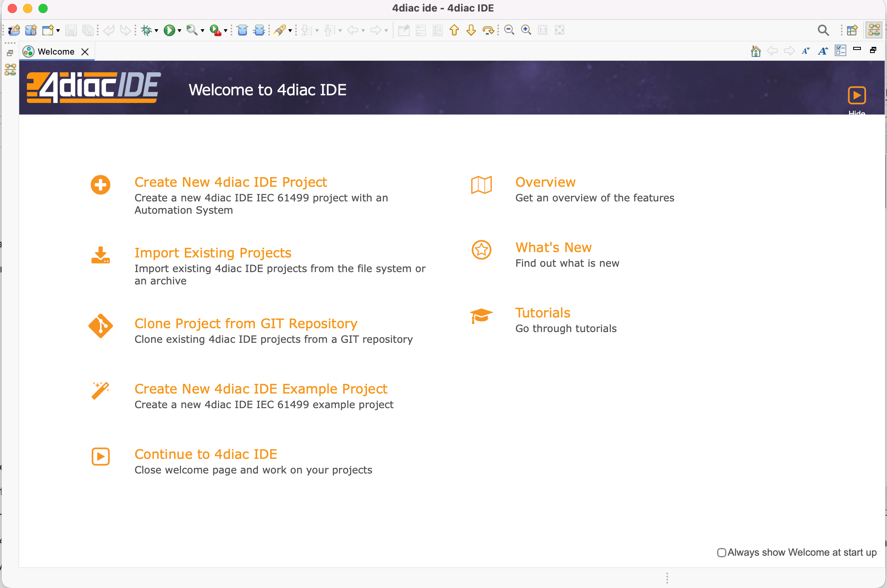Image resolution: width=887 pixels, height=588 pixels.
Task: Select the Welcome tab
Action: click(56, 51)
